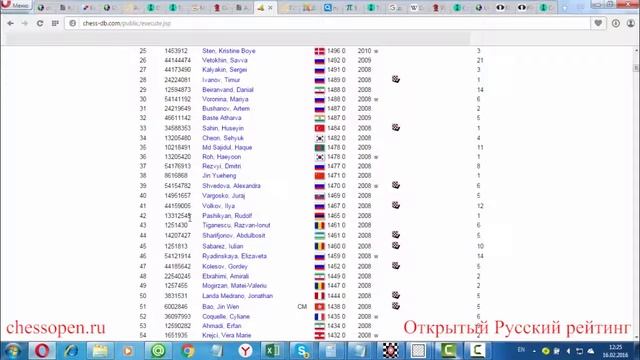
Task: Open player Rezvyi, Dmitri
Action: coord(221,166)
